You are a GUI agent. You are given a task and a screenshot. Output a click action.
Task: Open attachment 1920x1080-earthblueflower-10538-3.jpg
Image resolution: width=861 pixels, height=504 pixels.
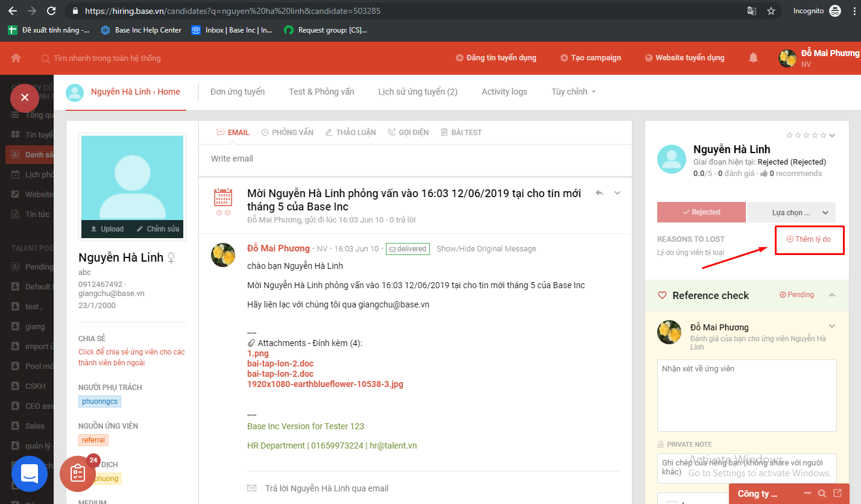(325, 384)
